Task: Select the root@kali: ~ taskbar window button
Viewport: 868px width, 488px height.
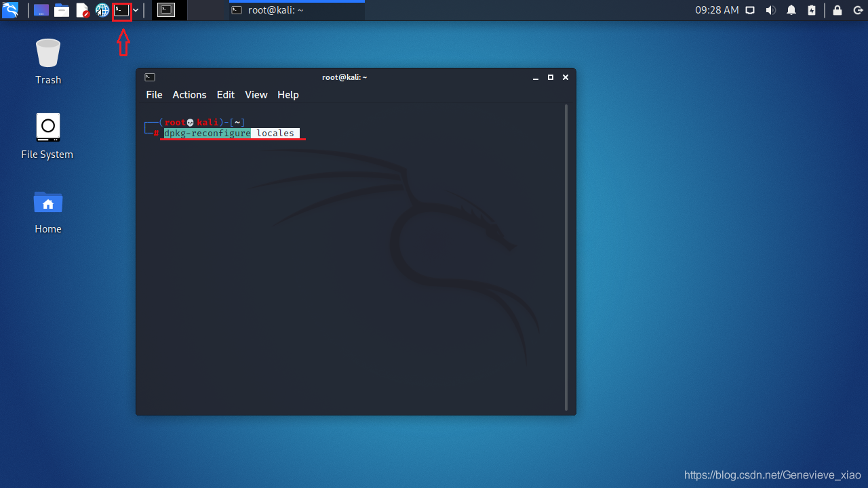Action: (297, 10)
